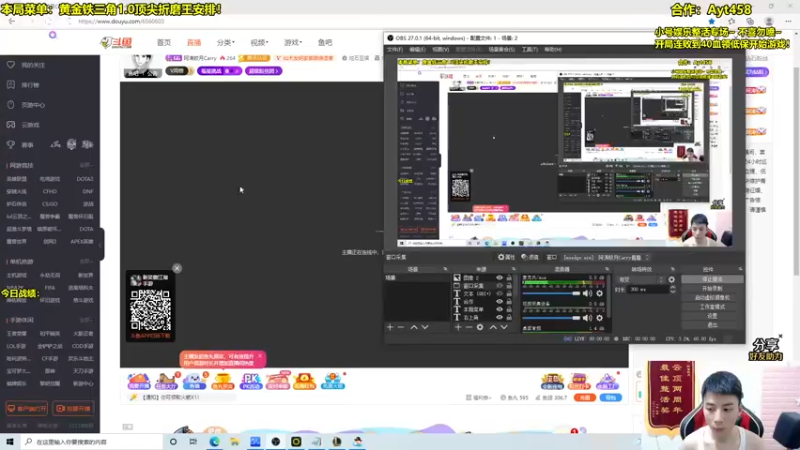Open 页游中心 in Douyu sidebar
800x450 pixels.
tap(33, 105)
